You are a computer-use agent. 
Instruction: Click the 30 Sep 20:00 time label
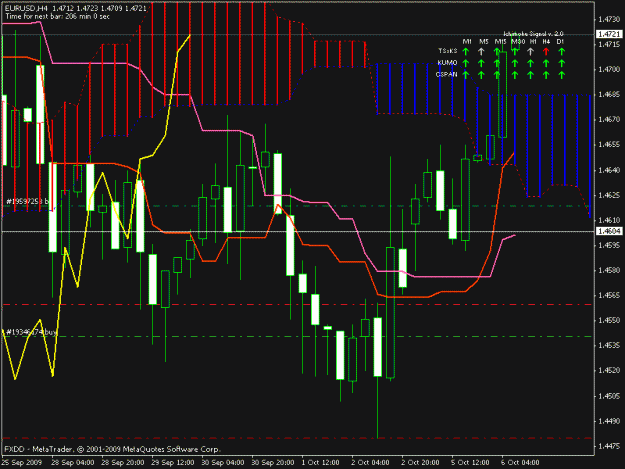pyautogui.click(x=273, y=462)
